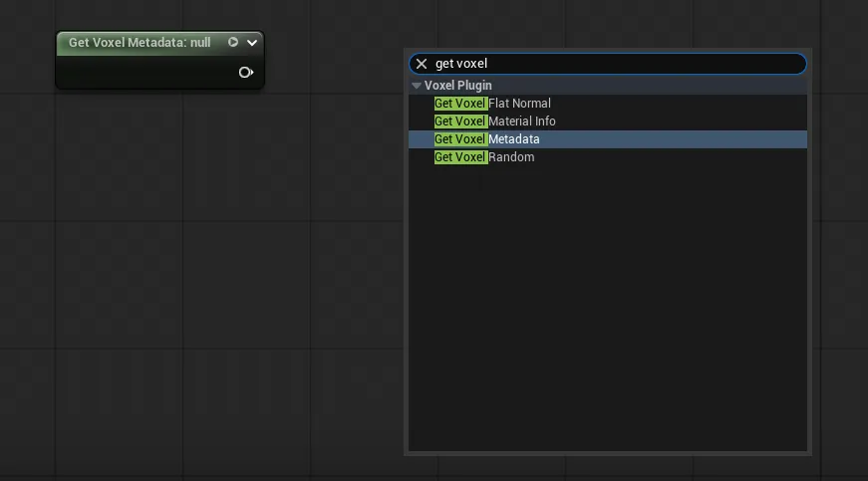
Task: Click the word 'Normal' in the first result
Action: pyautogui.click(x=531, y=104)
